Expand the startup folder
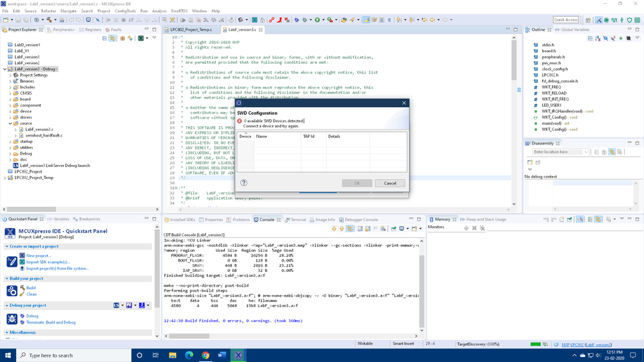The width and height of the screenshot is (644, 362). (x=10, y=142)
